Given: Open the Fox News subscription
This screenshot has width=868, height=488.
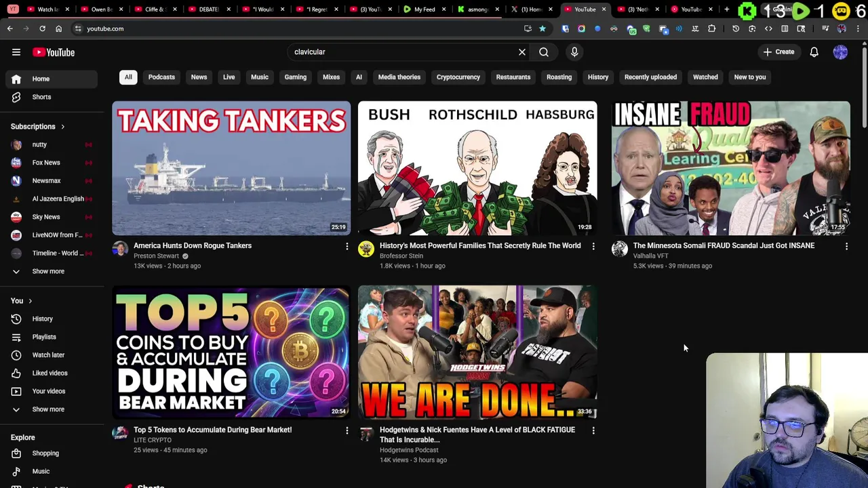Looking at the screenshot, I should click(x=52, y=163).
